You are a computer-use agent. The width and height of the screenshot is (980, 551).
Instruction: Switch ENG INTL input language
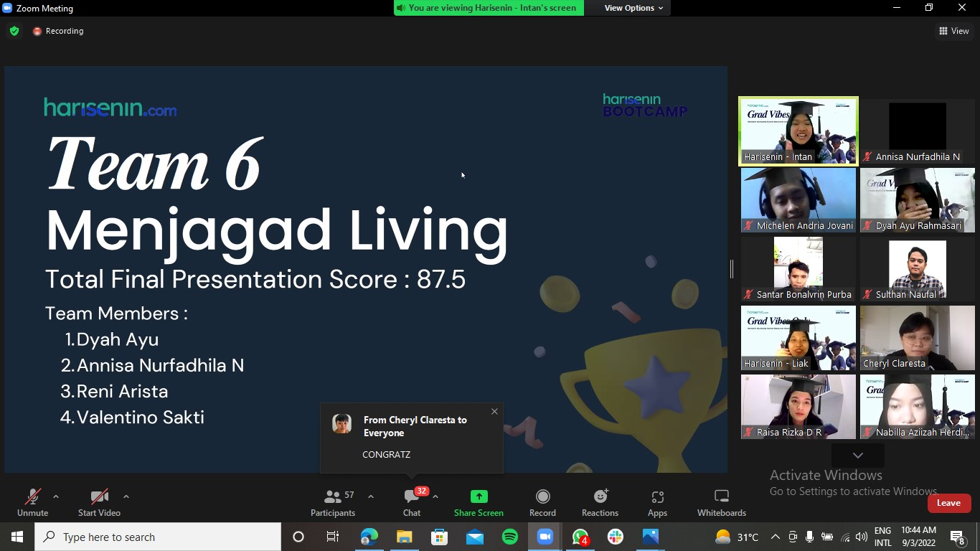[883, 537]
